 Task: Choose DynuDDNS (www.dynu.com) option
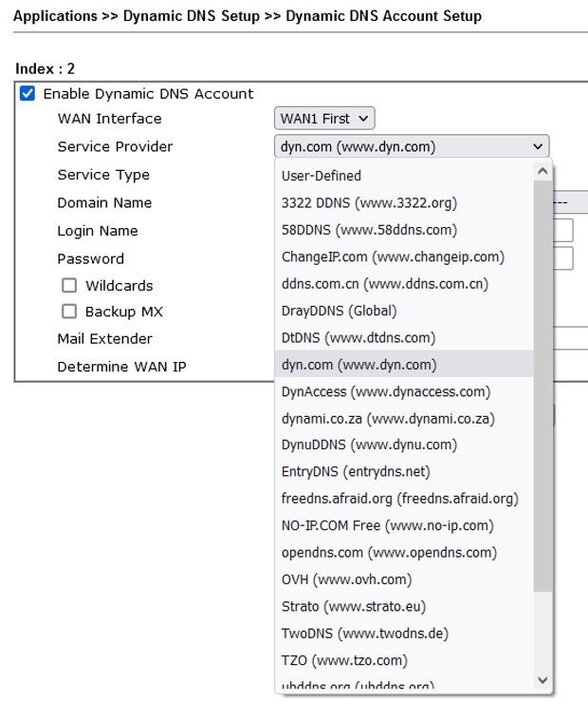(x=404, y=445)
